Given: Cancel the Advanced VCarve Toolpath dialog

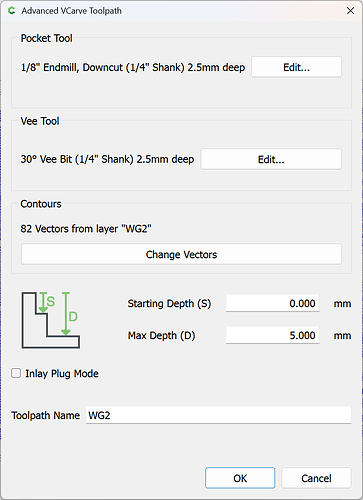Looking at the screenshot, I should [x=316, y=478].
